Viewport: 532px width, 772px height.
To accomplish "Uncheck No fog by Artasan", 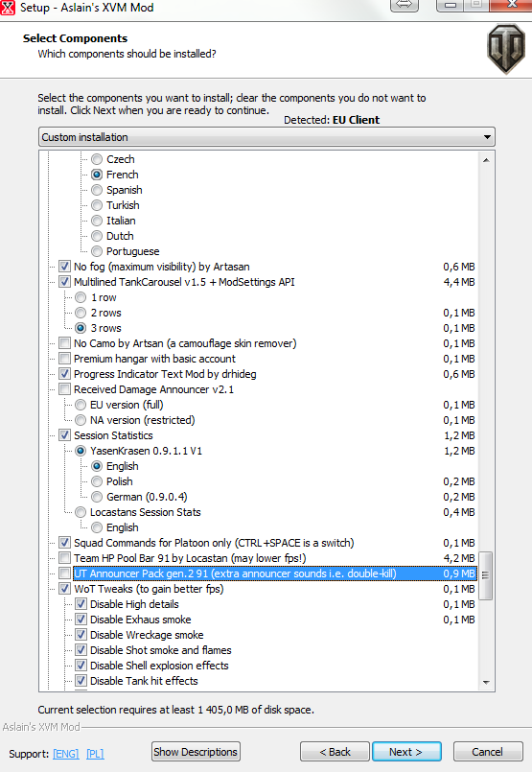I will (64, 267).
